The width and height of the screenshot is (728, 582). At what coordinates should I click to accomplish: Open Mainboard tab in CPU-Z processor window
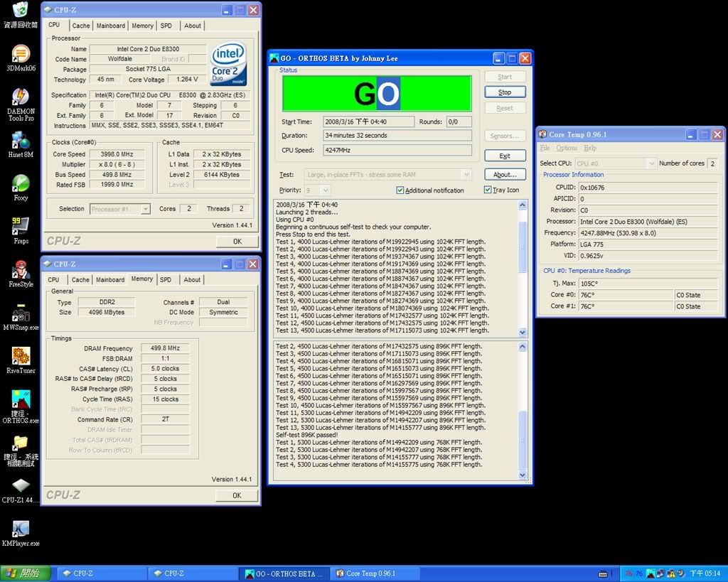point(110,26)
